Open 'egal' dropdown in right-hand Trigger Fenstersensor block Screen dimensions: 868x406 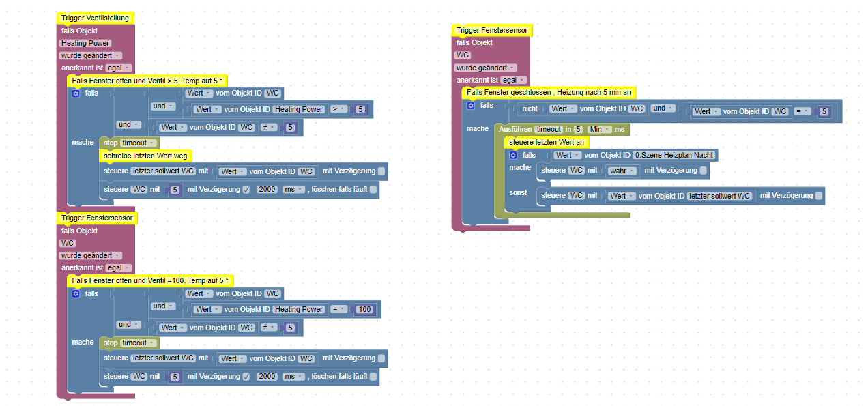pos(512,81)
